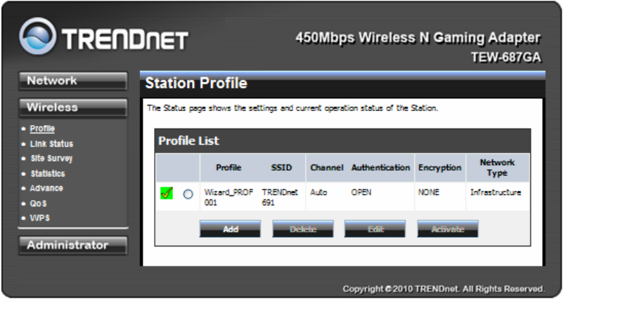Open the Advance wireless settings
This screenshot has width=644, height=335.
click(x=46, y=188)
